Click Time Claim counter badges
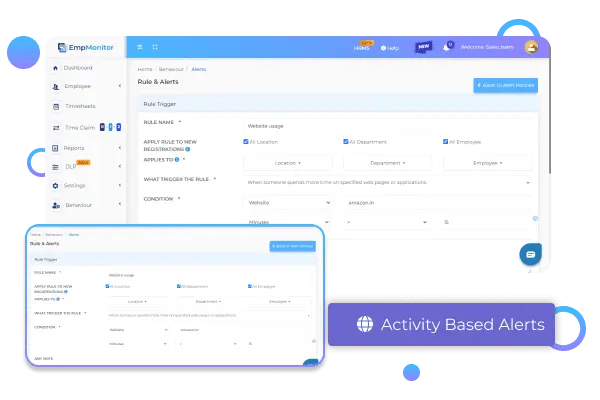Viewport: 600px width, 400px height. pyautogui.click(x=111, y=127)
